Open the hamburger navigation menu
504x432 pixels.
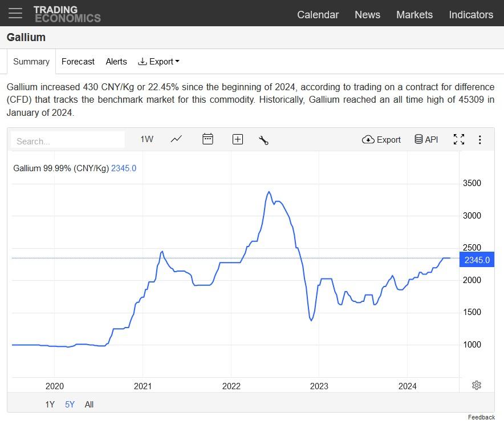(15, 13)
